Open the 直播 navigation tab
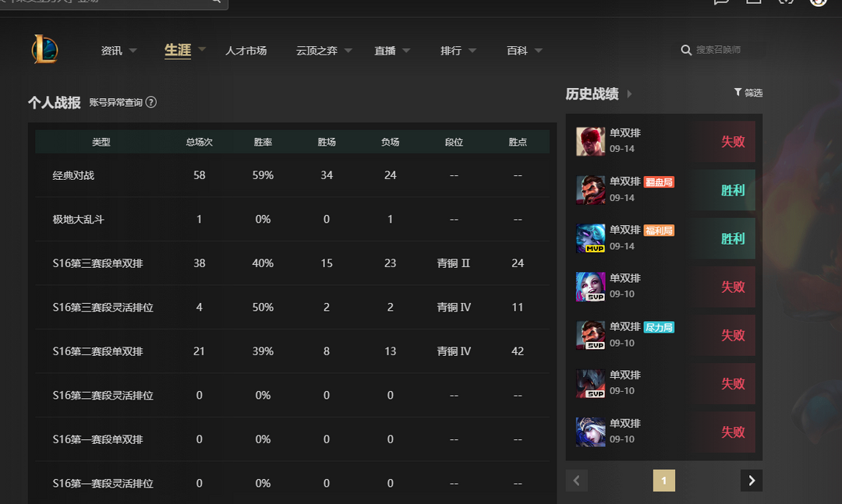Image resolution: width=842 pixels, height=504 pixels. (x=385, y=51)
